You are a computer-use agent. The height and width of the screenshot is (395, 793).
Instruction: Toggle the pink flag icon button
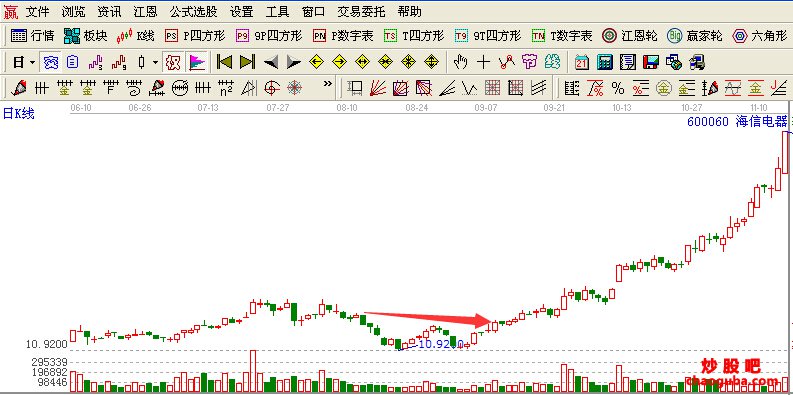coord(197,62)
